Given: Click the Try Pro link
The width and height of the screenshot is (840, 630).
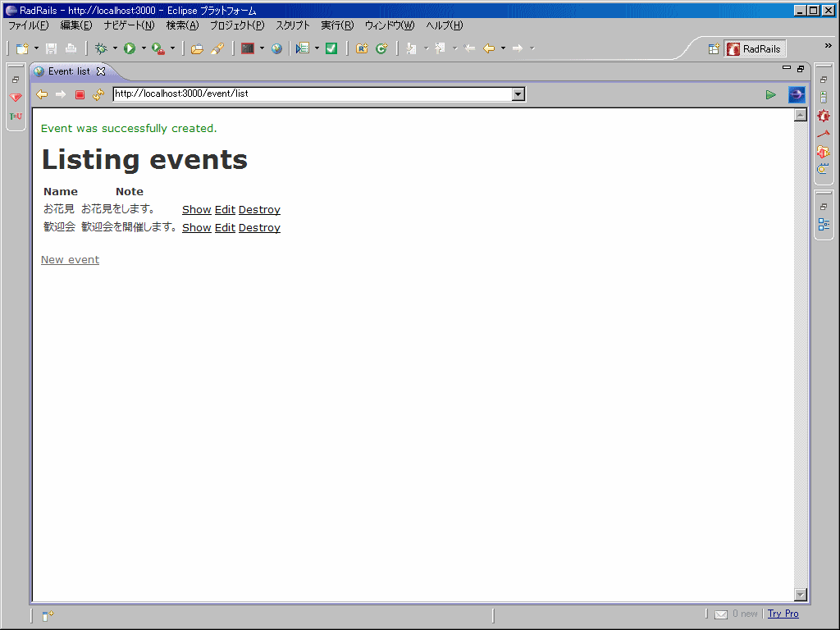Looking at the screenshot, I should pos(783,614).
